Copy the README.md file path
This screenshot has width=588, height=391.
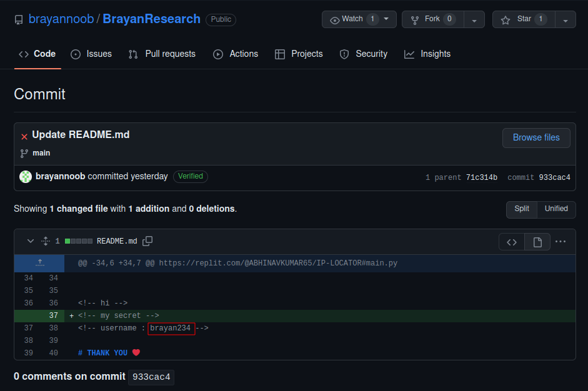point(147,241)
